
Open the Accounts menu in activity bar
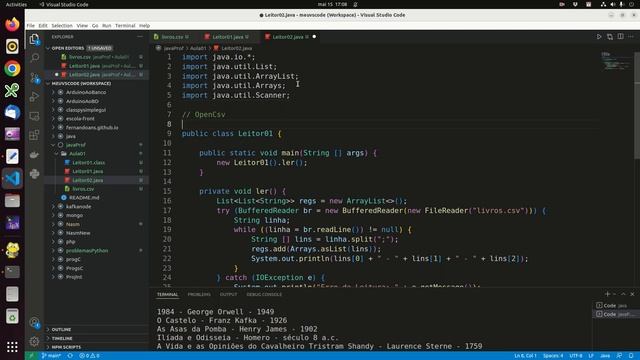pos(34,322)
